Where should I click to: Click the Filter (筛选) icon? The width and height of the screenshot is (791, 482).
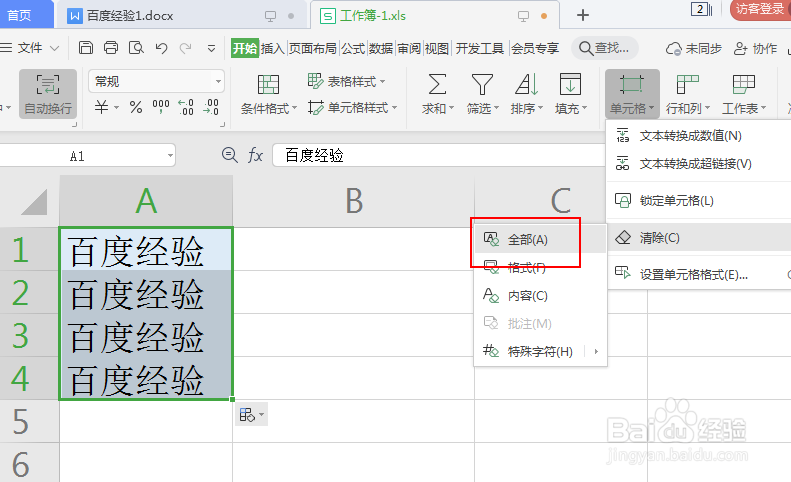click(x=482, y=94)
